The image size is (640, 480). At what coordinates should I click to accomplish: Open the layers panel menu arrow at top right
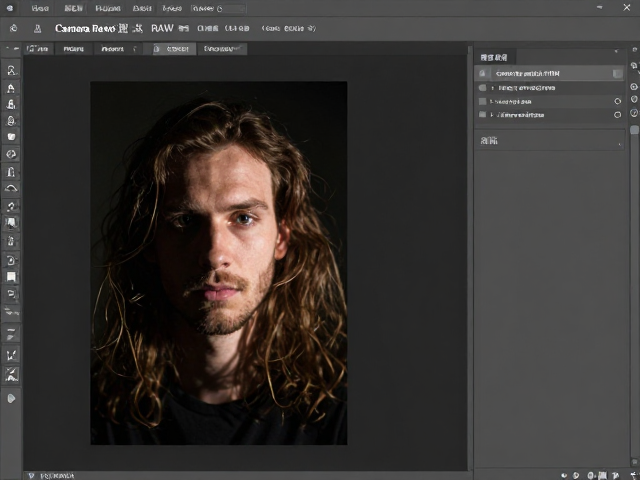point(617,51)
